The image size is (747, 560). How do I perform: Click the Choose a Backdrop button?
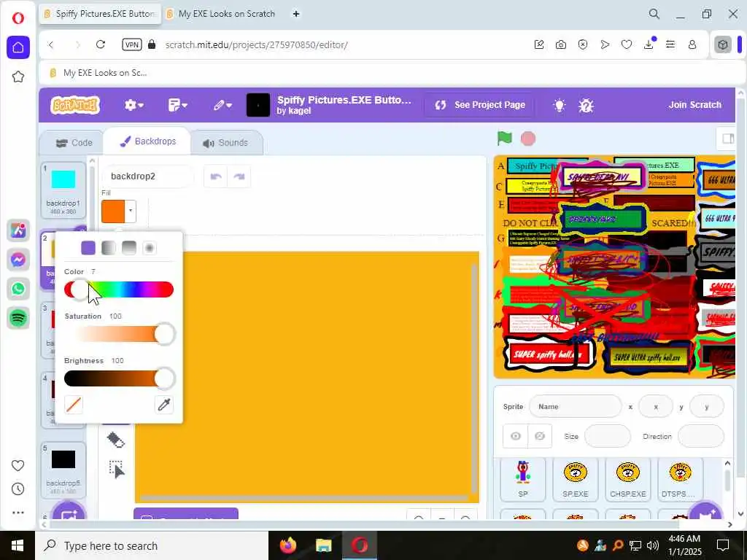[x=69, y=516]
